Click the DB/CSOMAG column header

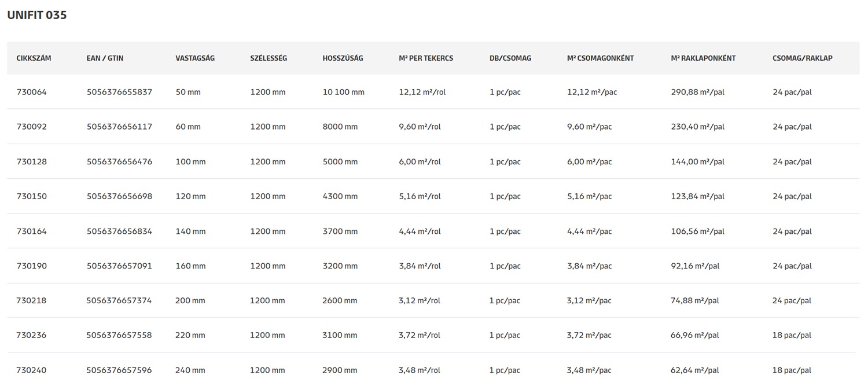click(x=510, y=58)
